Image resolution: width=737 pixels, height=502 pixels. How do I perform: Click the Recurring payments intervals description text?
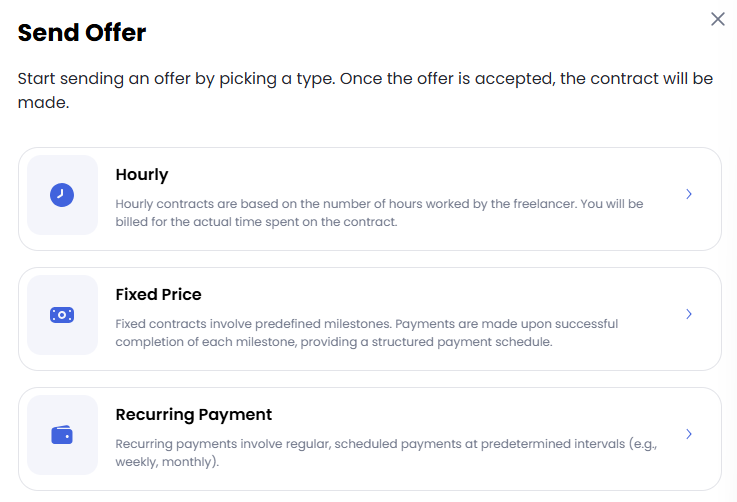coord(385,452)
